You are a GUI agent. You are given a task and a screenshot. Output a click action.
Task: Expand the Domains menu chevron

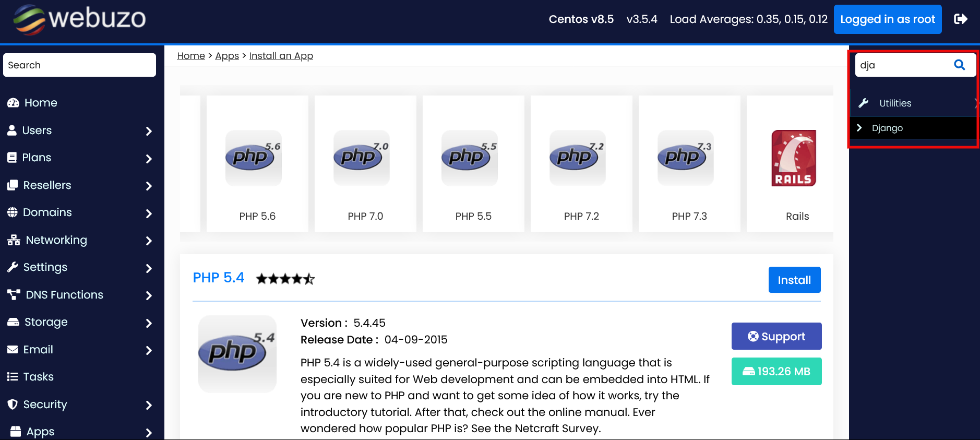pos(149,213)
